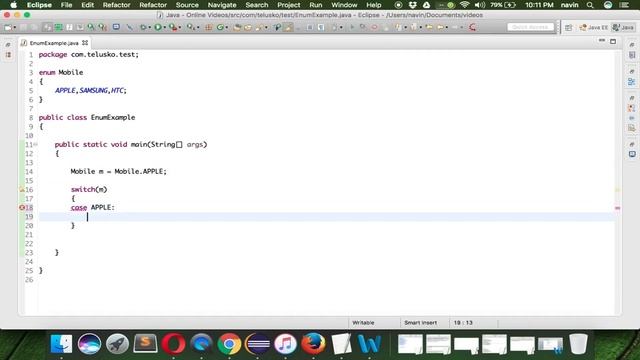
Task: Click the Spotlight search icon in menu bar
Action: pos(590,5)
